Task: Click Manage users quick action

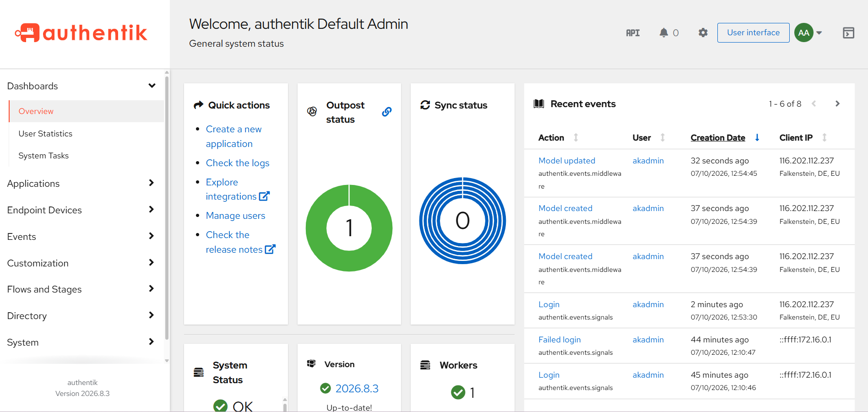Action: 235,216
